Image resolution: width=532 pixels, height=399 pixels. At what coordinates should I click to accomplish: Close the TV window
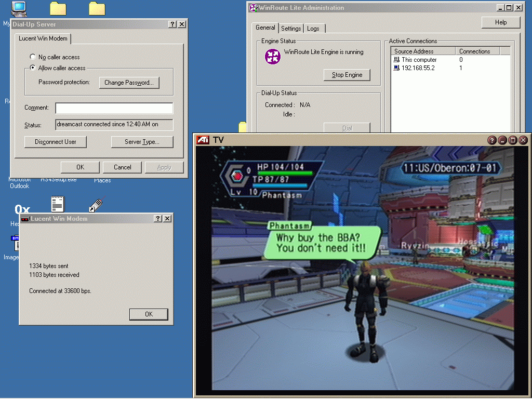tap(523, 140)
